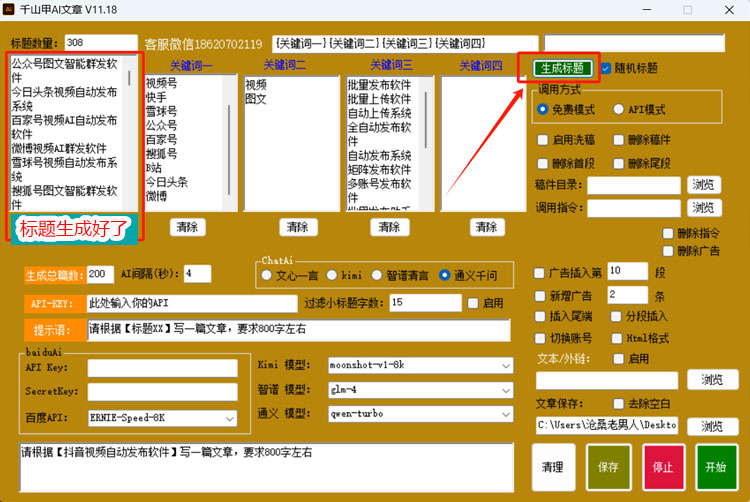
Task: Toggle the 随机标题 checkbox
Action: [x=606, y=68]
